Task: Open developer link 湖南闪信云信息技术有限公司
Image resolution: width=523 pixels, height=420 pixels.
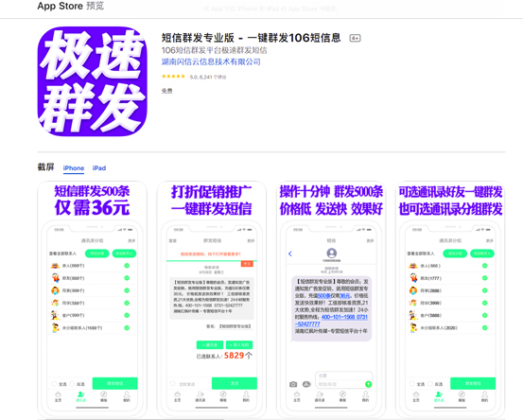Action: 211,61
